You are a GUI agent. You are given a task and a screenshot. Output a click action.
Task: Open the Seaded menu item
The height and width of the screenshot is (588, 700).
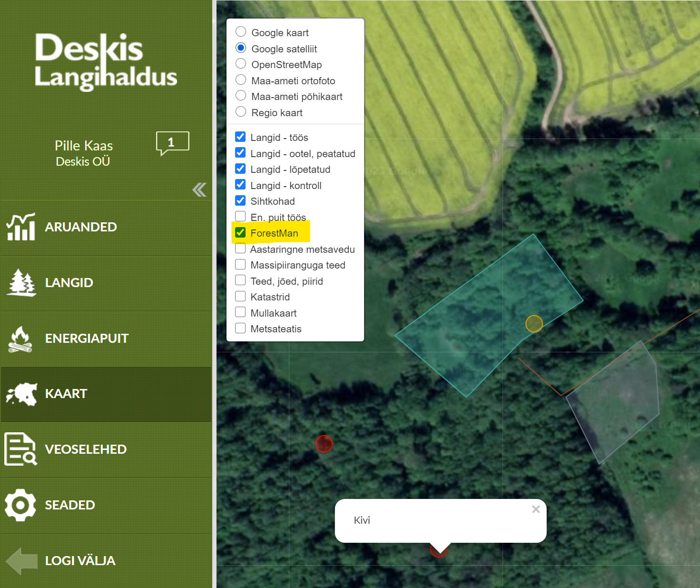pos(106,505)
